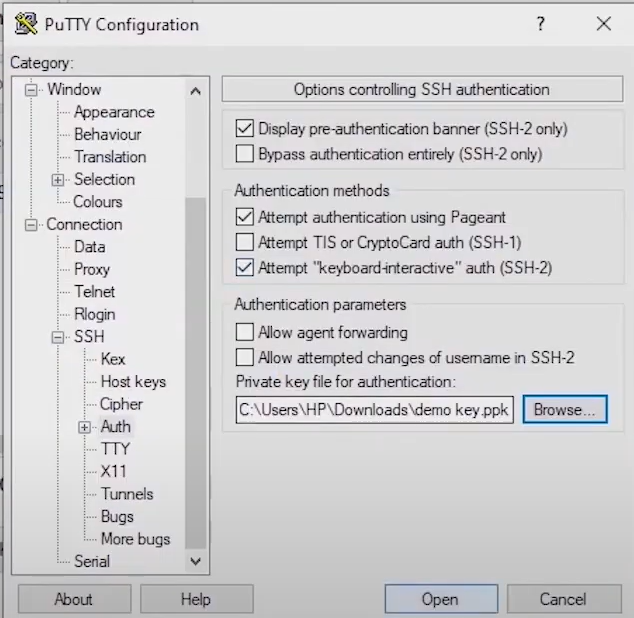The height and width of the screenshot is (618, 634).
Task: Click the category list scrollbar thumb
Action: (196, 373)
